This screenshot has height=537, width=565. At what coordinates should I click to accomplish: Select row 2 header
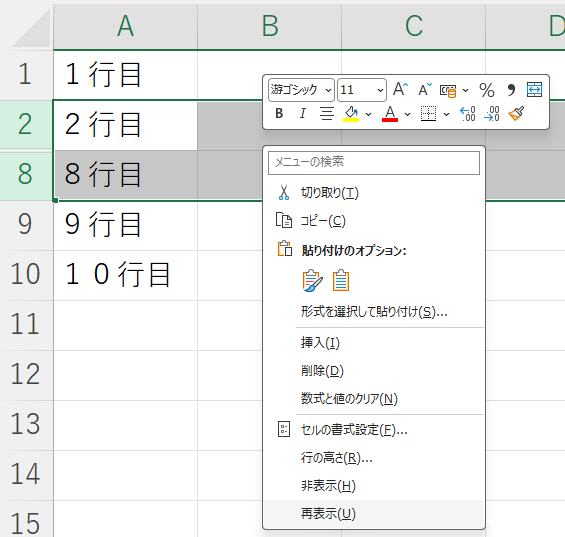coord(25,124)
